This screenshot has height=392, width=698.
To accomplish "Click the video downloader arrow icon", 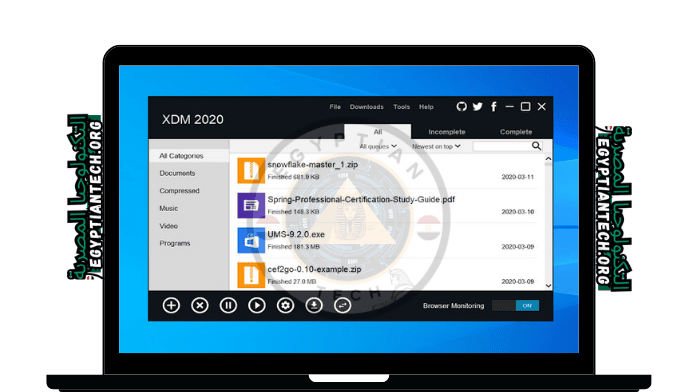I will [314, 305].
